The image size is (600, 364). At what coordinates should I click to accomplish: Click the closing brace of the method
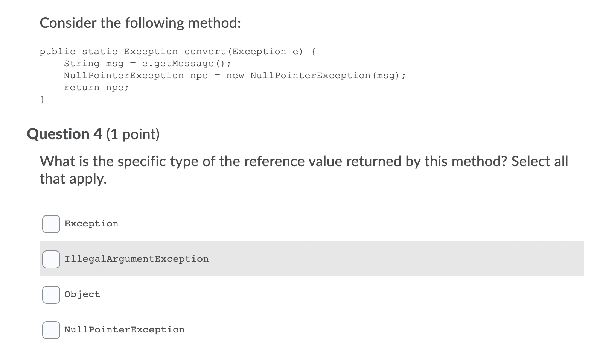coord(43,99)
